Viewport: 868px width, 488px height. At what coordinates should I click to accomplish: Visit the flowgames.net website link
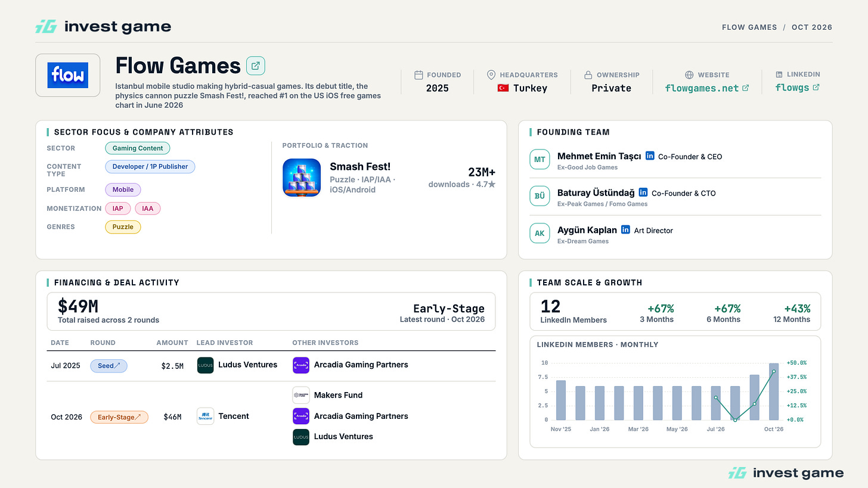(707, 88)
